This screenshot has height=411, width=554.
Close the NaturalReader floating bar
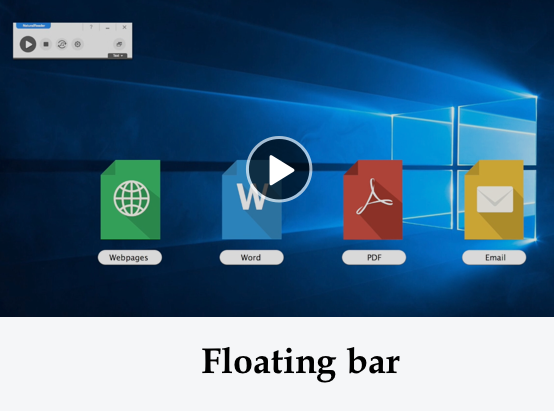point(124,27)
